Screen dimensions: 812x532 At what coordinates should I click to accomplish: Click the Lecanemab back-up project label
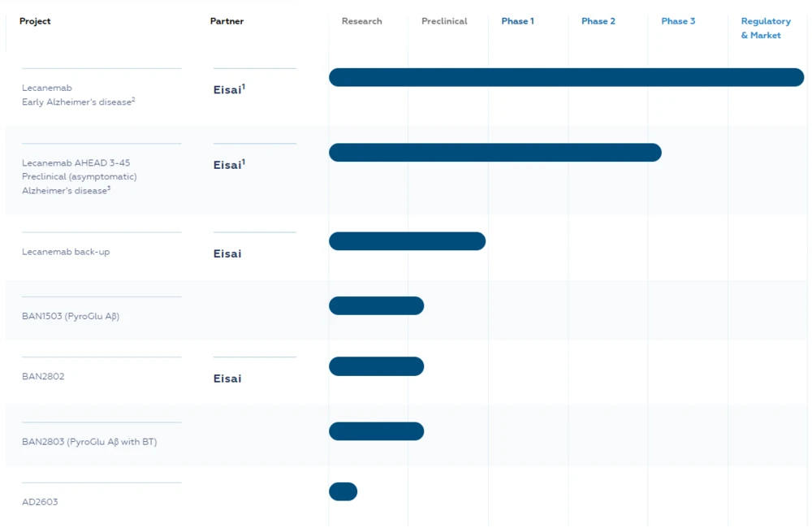[x=66, y=252]
